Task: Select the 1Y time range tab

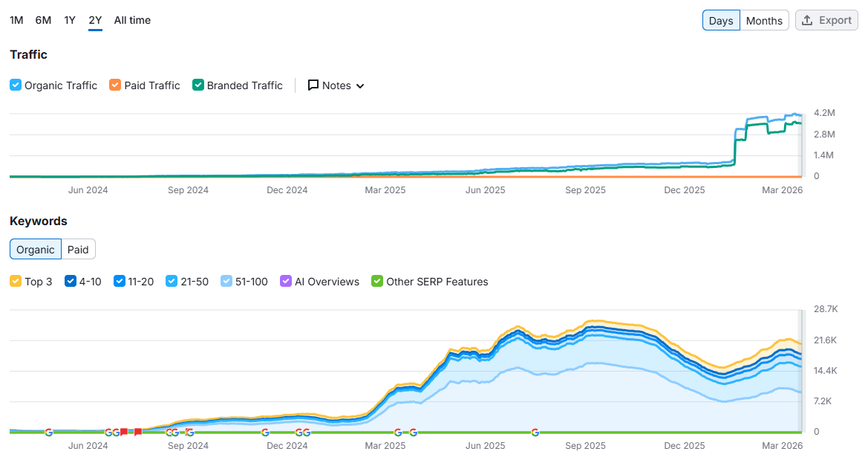Action: pos(69,20)
